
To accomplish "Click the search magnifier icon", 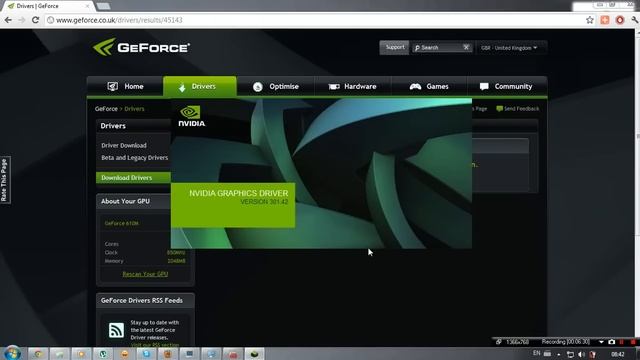I will coord(417,48).
